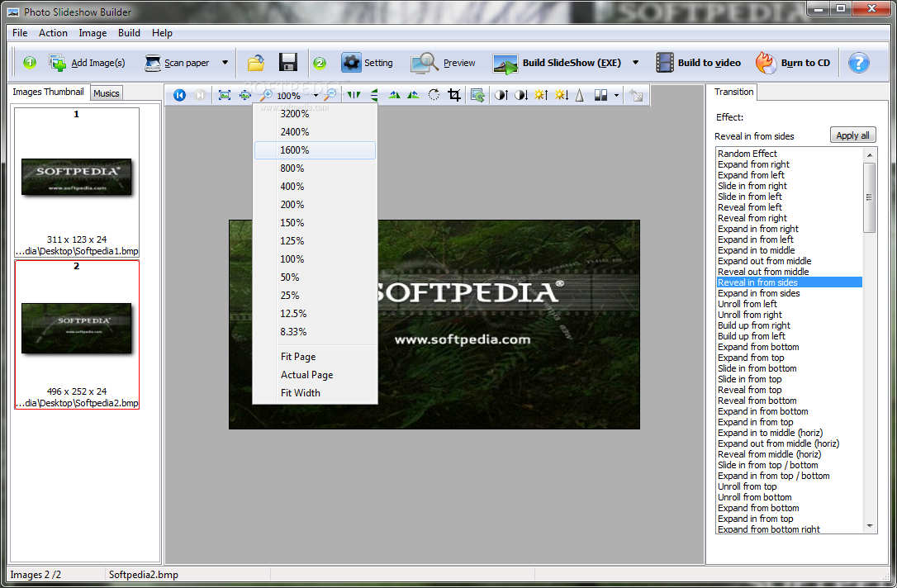Select Unroll from left effect

click(790, 304)
